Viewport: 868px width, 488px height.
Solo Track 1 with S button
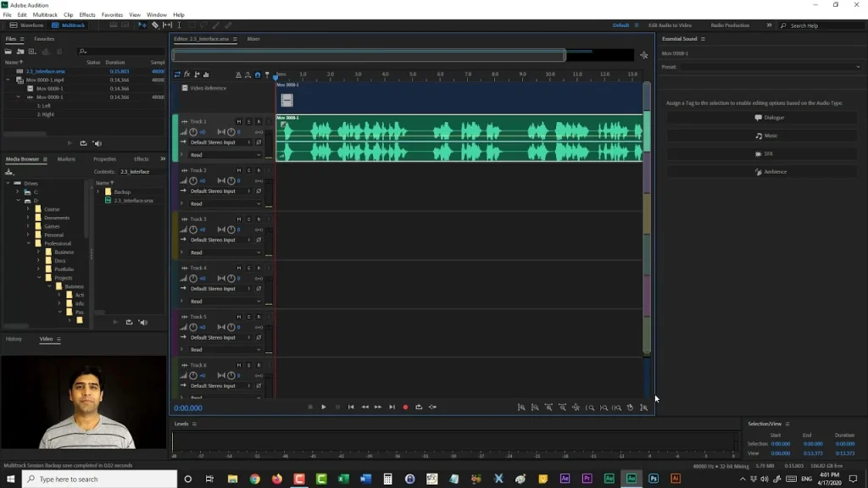[248, 122]
